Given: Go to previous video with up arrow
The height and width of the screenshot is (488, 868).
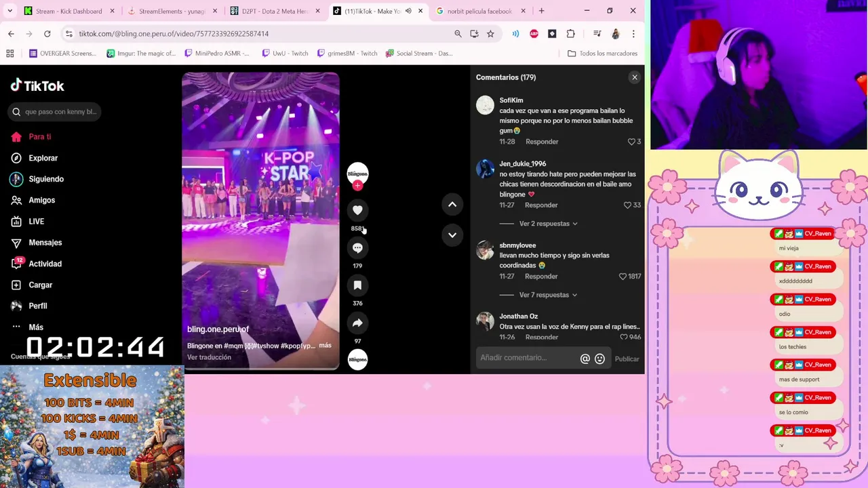Looking at the screenshot, I should click(452, 205).
